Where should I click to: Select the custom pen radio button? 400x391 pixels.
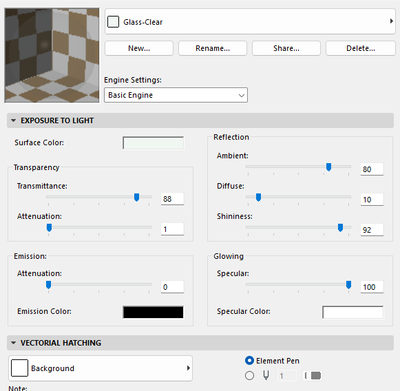point(249,376)
